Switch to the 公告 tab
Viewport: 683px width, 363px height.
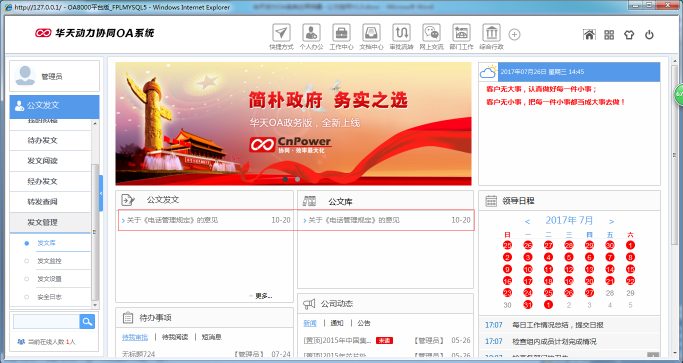click(x=364, y=323)
